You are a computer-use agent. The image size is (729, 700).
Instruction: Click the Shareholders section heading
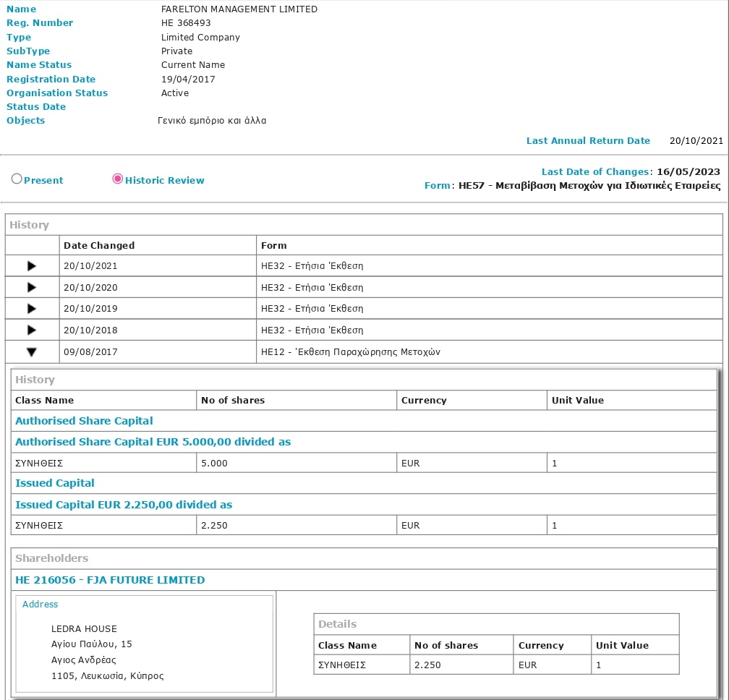point(51,558)
